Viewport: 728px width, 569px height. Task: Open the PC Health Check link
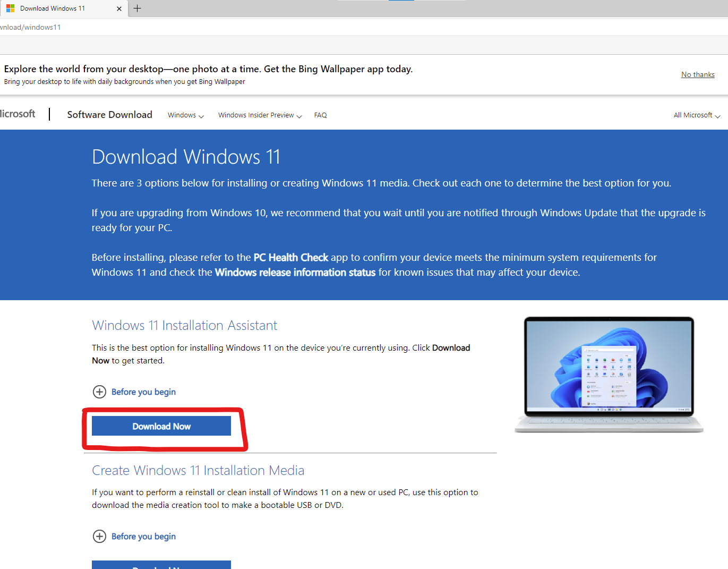tap(291, 258)
